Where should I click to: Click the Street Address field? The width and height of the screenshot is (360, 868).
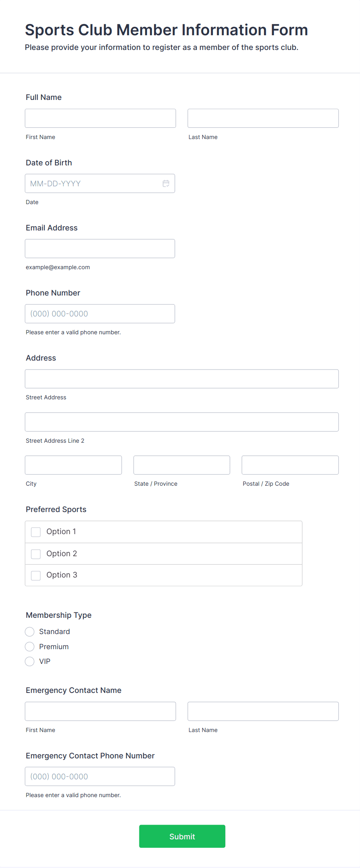182,379
